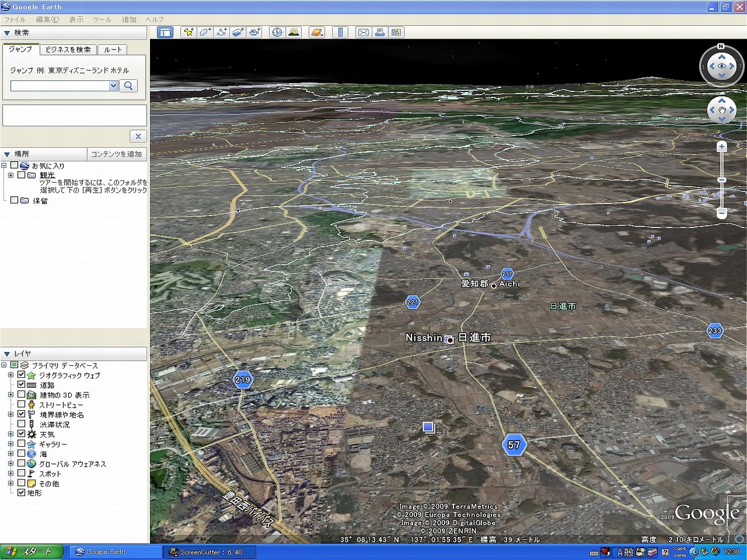
Task: Open the 追加 menu
Action: (129, 20)
